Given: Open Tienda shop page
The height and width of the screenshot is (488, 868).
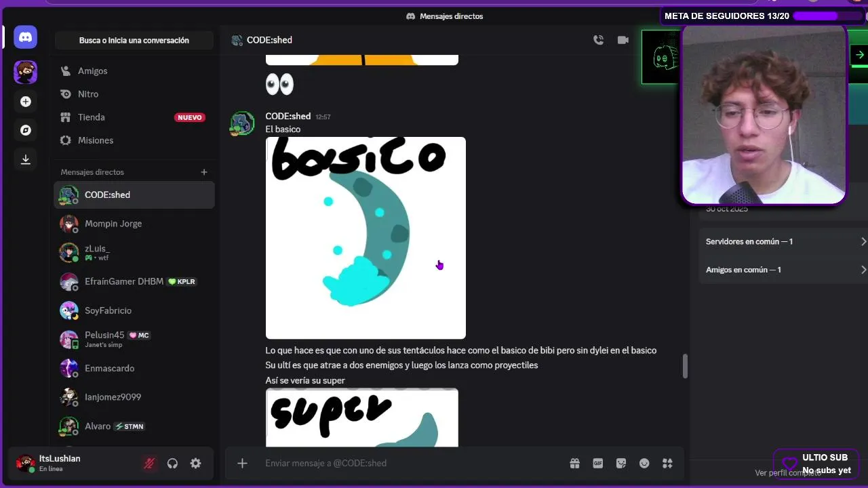Looking at the screenshot, I should click(x=134, y=117).
